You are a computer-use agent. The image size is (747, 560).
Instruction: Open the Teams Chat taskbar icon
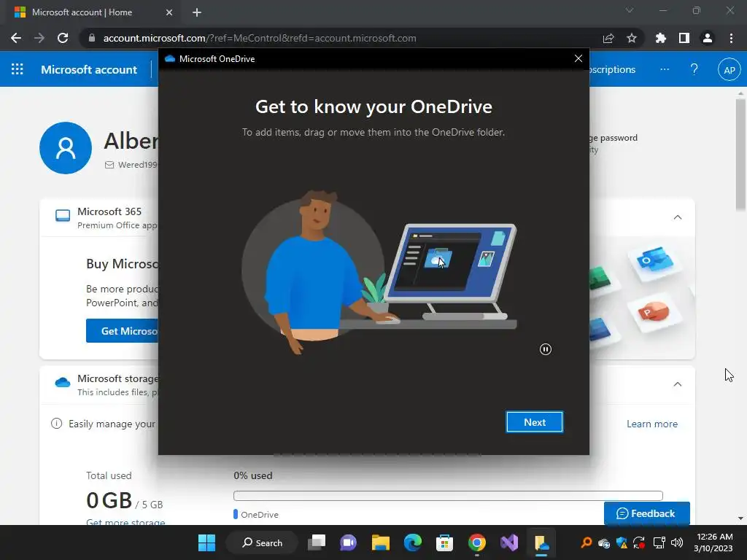click(348, 542)
